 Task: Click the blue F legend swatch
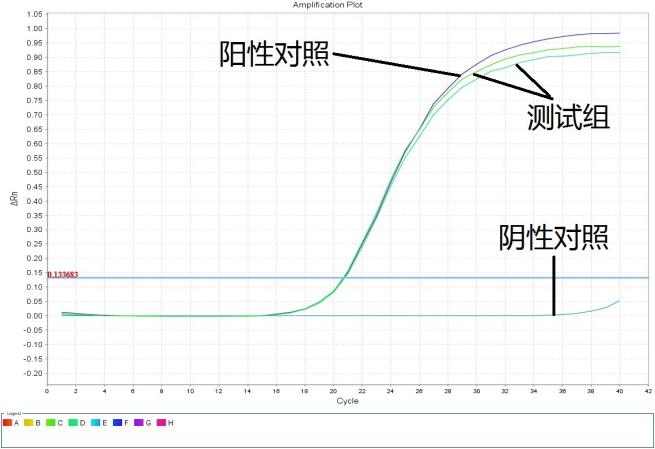[117, 423]
